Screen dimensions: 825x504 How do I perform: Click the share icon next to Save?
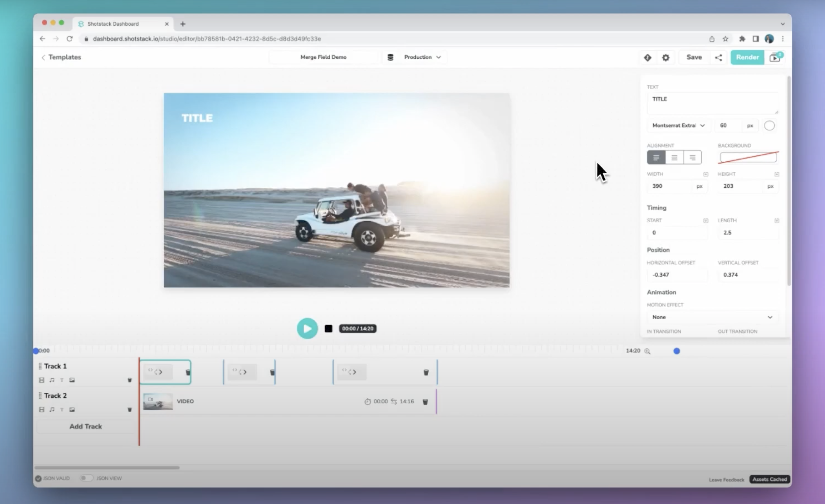pyautogui.click(x=719, y=57)
